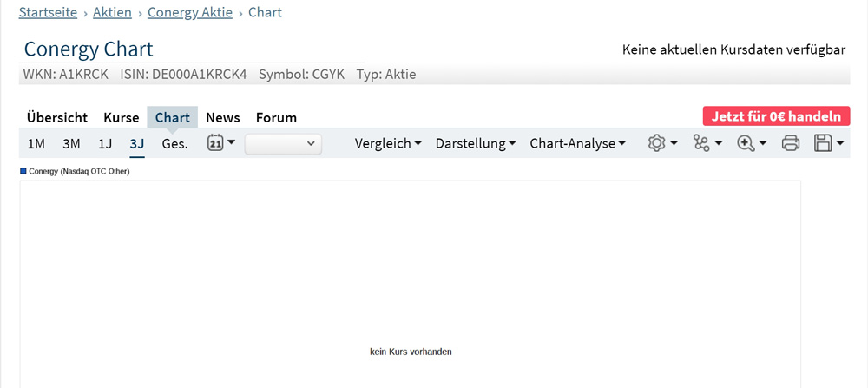
Task: Go to the Forum tab
Action: 276,117
